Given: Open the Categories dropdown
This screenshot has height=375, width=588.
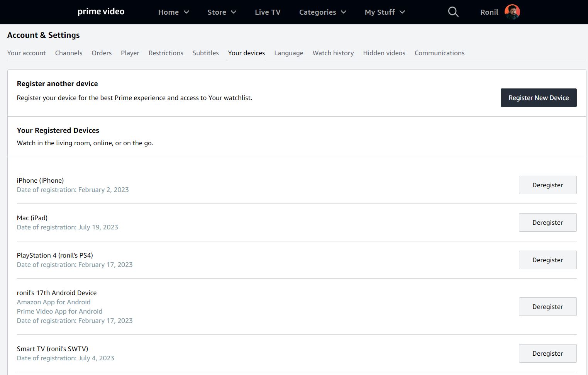Looking at the screenshot, I should click(x=322, y=12).
